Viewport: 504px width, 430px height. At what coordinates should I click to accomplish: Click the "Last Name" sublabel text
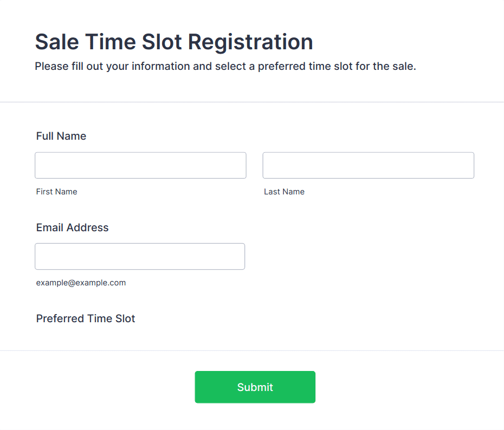coord(284,192)
